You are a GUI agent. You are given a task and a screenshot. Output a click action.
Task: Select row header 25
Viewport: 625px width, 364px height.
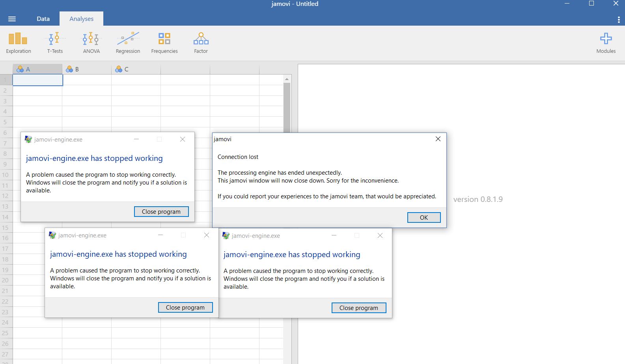pyautogui.click(x=5, y=333)
